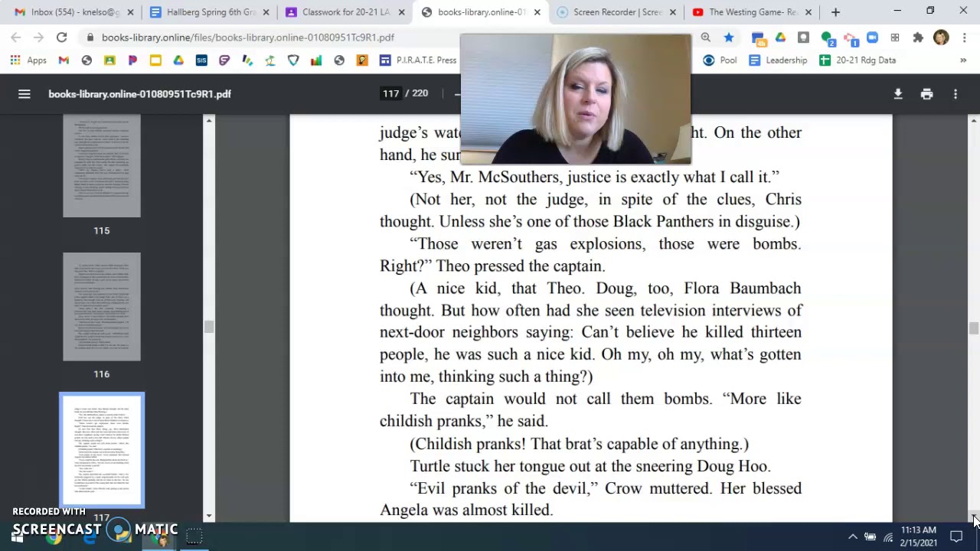Open the Leadership bookmark
This screenshot has width=980, height=551.
[x=778, y=60]
